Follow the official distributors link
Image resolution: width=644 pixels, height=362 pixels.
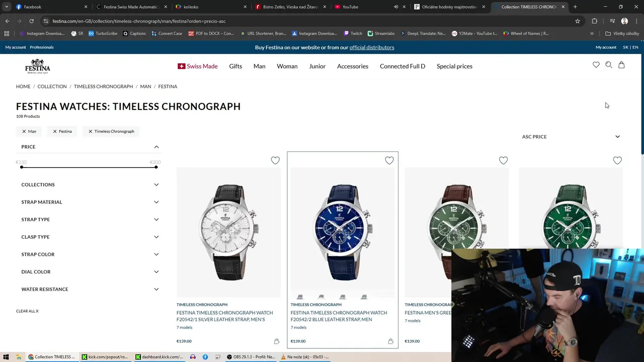pyautogui.click(x=372, y=47)
